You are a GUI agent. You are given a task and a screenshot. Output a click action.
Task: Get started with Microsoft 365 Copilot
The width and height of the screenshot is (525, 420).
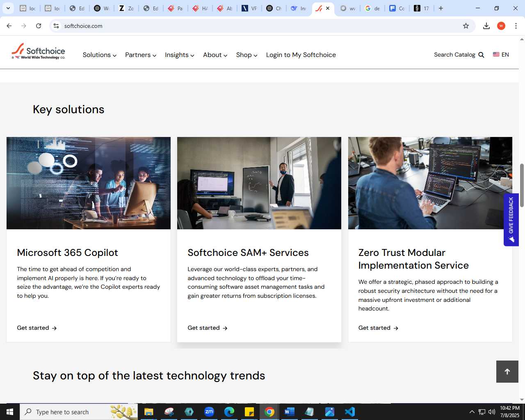[37, 328]
